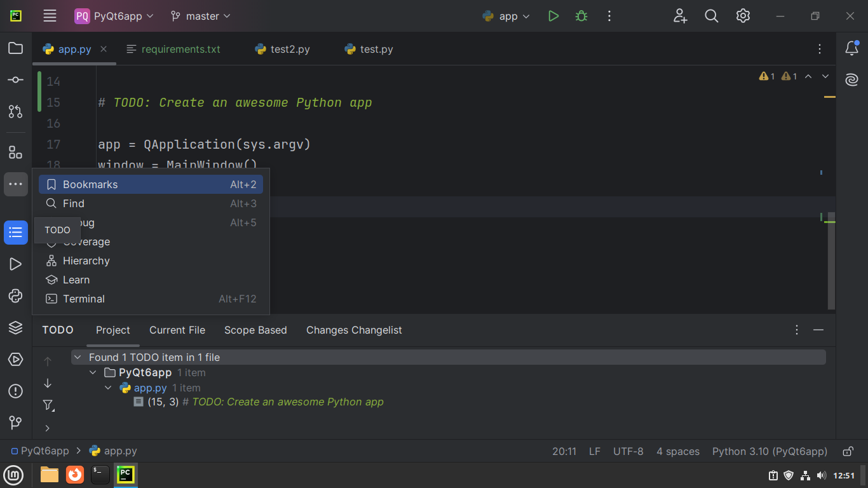Open the TODO filter icon
The height and width of the screenshot is (488, 868).
click(x=48, y=405)
